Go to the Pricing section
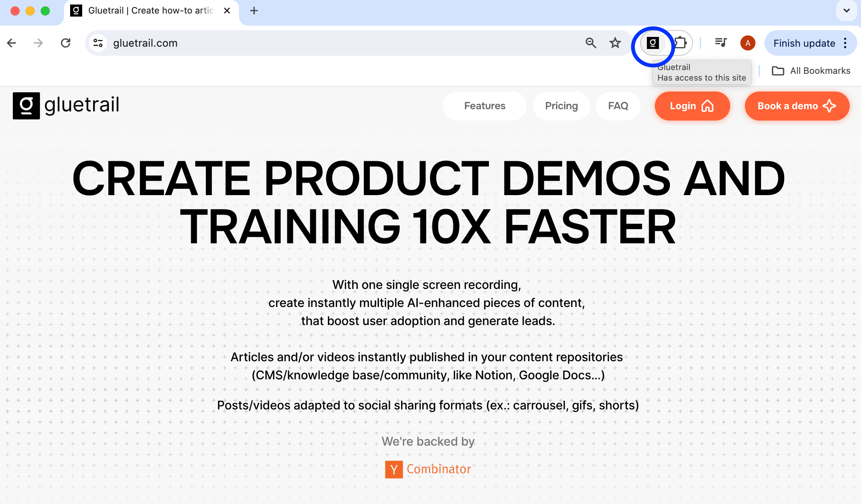This screenshot has width=861, height=504. (561, 106)
